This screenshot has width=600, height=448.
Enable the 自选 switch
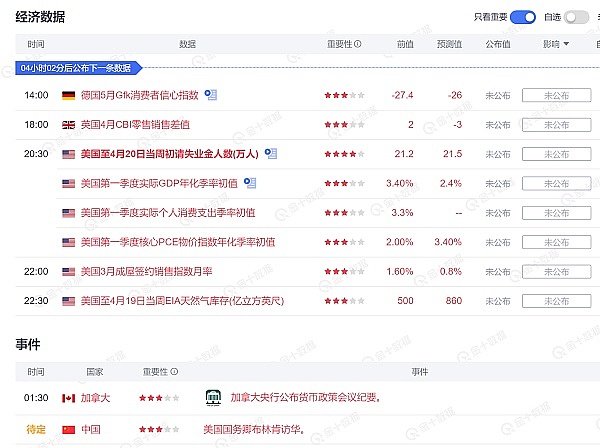pos(576,17)
